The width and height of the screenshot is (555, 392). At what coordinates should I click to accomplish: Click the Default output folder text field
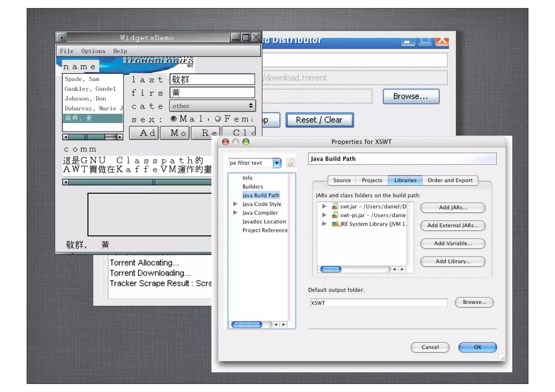(378, 303)
